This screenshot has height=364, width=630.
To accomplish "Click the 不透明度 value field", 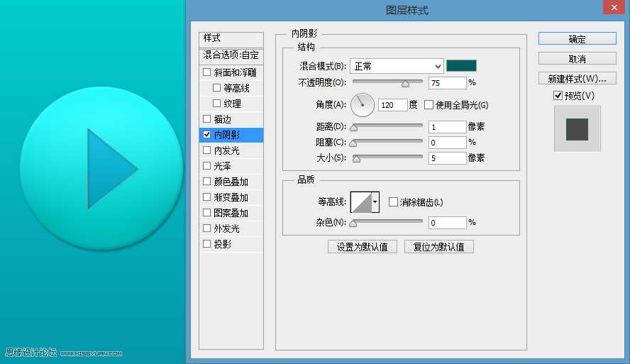I will [x=447, y=83].
